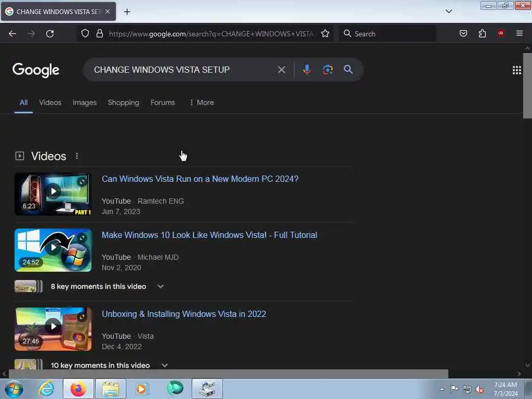Clear the Google search box with the X

[x=281, y=70]
